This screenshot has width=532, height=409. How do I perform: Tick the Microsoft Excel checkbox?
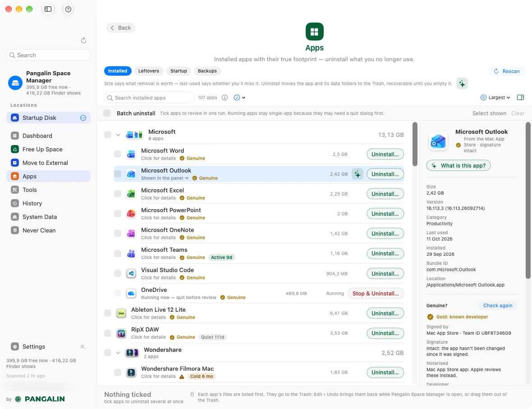click(117, 194)
